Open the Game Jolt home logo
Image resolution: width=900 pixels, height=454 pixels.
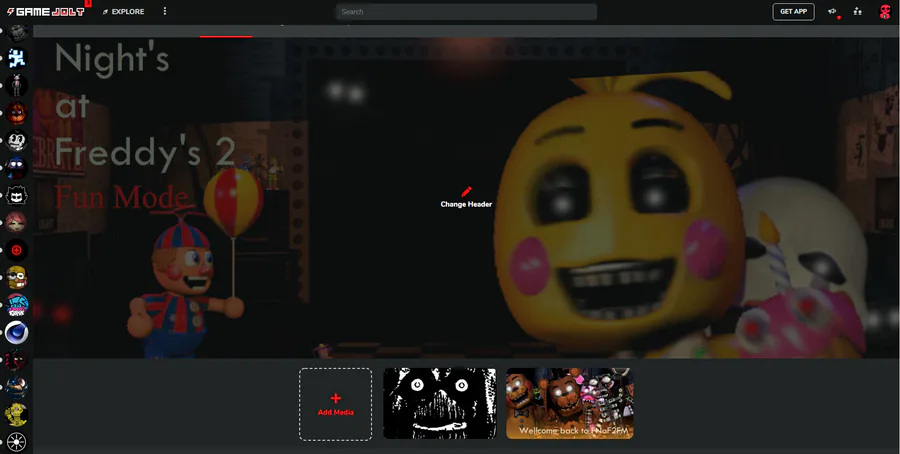point(45,11)
